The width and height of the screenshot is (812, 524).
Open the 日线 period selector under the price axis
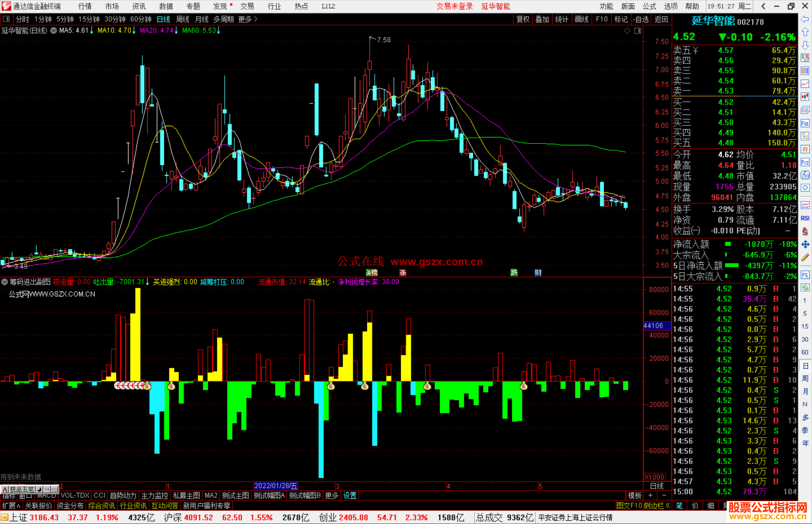(x=657, y=486)
